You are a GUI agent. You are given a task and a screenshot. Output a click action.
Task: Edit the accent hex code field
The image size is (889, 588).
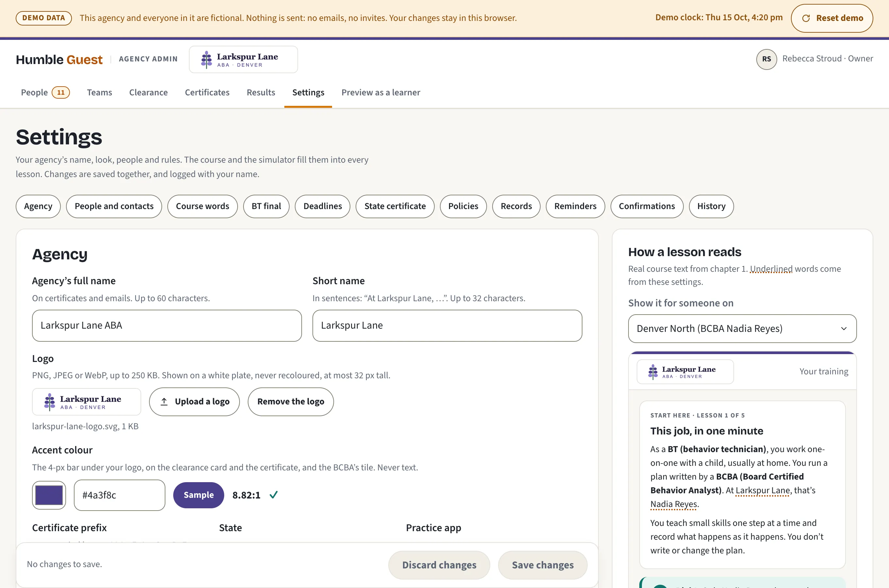click(119, 495)
